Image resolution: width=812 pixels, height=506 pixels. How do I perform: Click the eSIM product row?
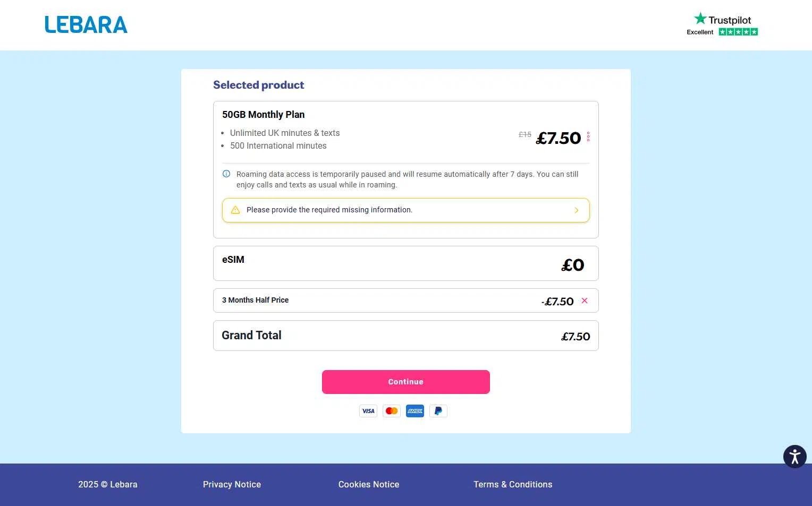pyautogui.click(x=405, y=263)
